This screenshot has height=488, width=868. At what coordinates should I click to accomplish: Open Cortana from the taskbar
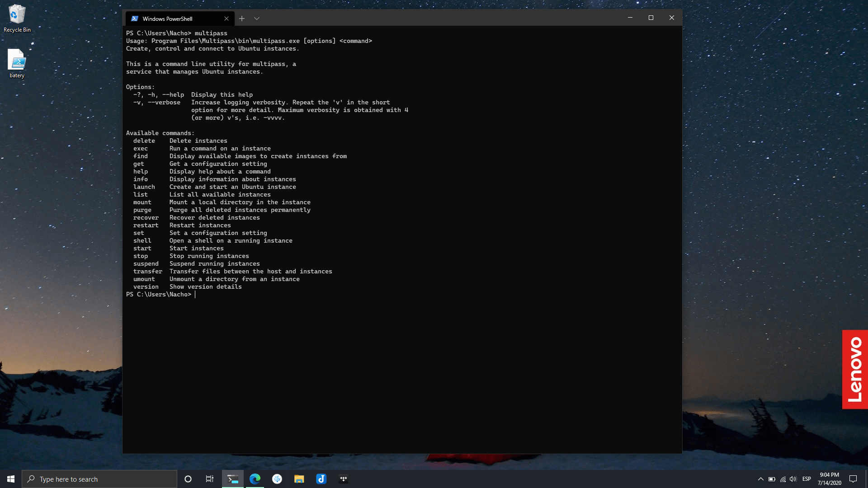[188, 479]
